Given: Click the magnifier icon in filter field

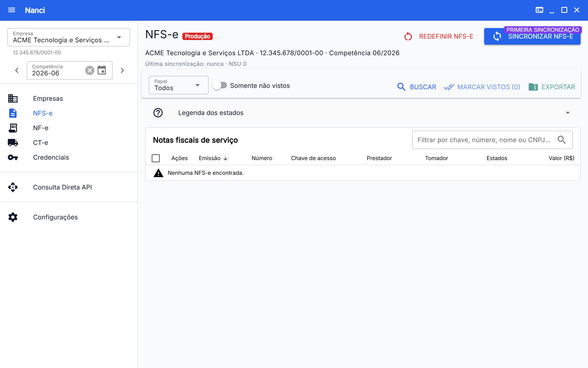Looking at the screenshot, I should click(562, 140).
